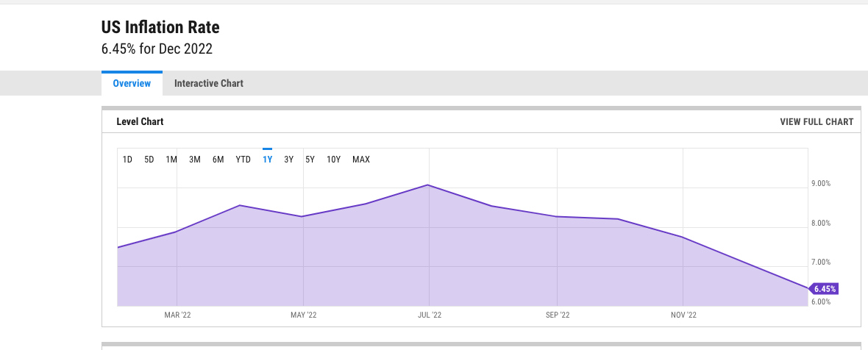Select the active 1Y range
868x350 pixels.
tap(267, 160)
